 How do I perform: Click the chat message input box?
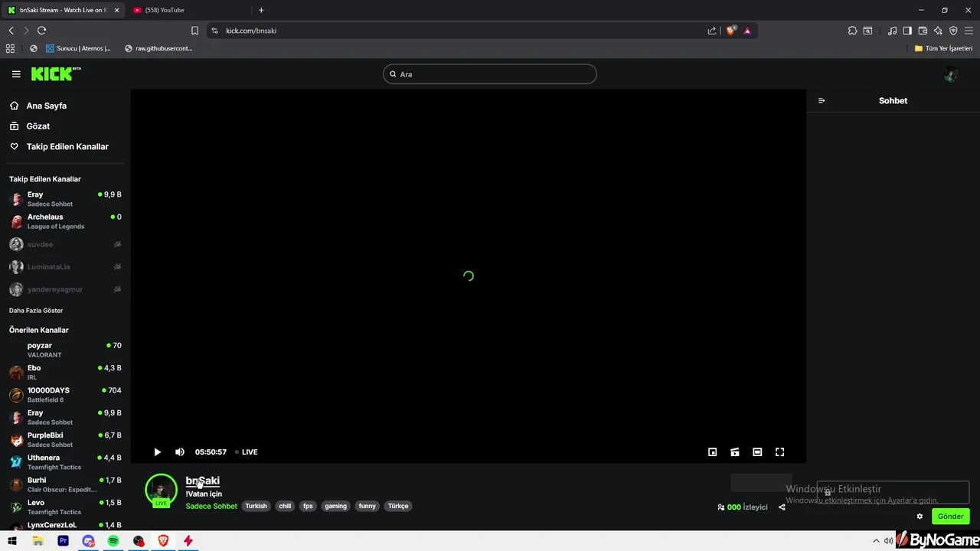[893, 492]
